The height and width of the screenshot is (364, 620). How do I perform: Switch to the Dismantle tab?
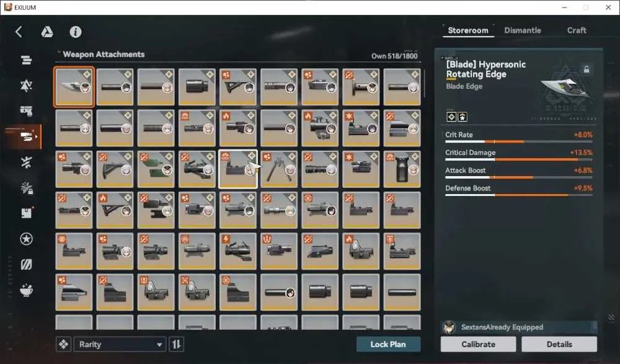coord(522,30)
